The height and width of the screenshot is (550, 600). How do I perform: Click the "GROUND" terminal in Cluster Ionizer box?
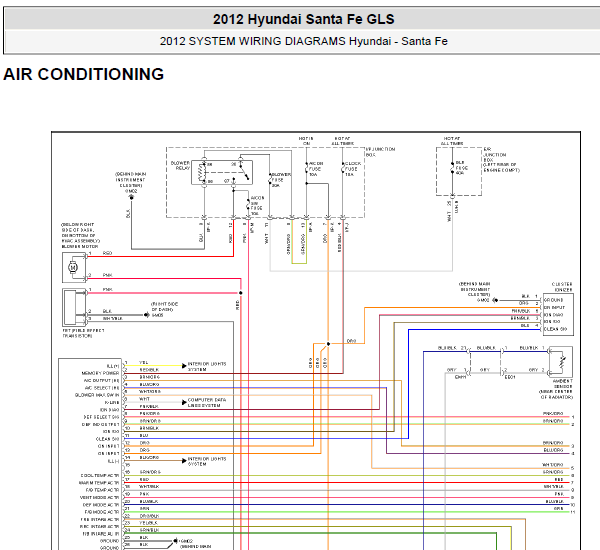(x=554, y=300)
